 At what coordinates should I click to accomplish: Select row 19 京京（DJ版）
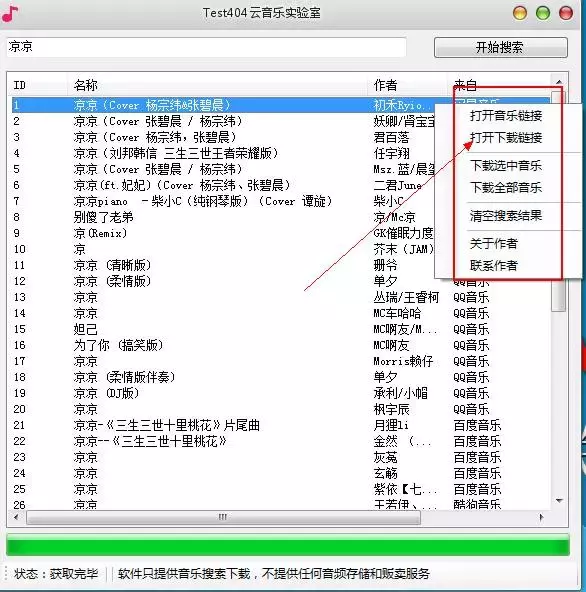pos(281,393)
